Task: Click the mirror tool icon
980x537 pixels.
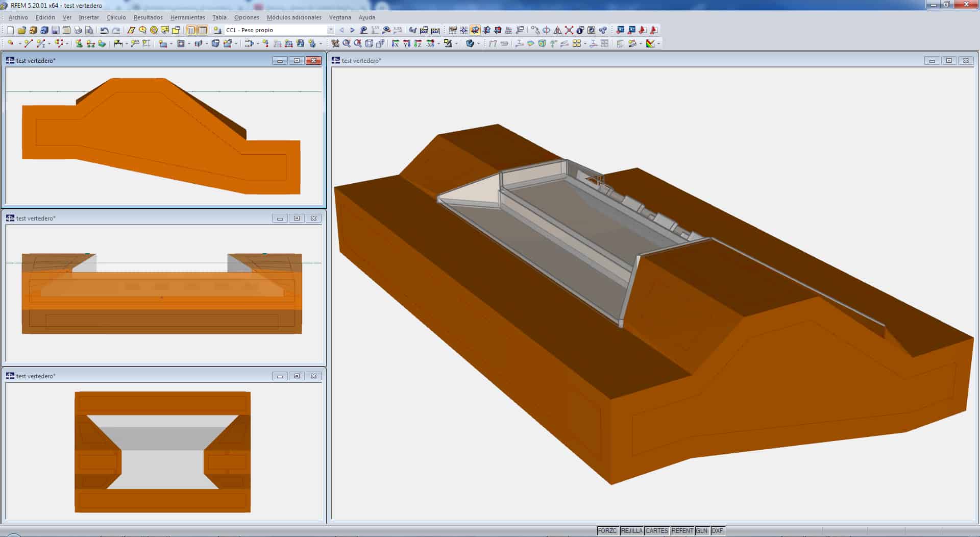Action: [557, 30]
